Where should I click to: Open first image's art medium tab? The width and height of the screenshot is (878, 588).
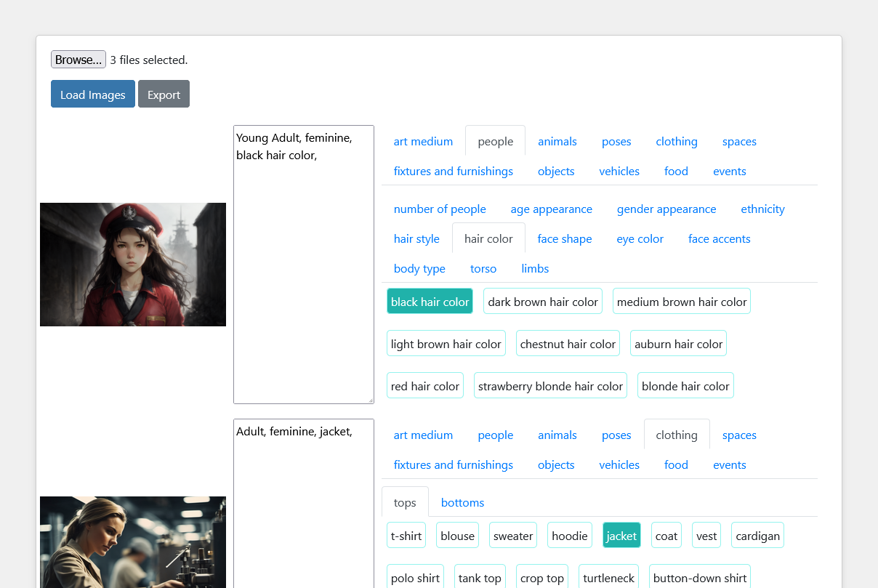tap(423, 141)
